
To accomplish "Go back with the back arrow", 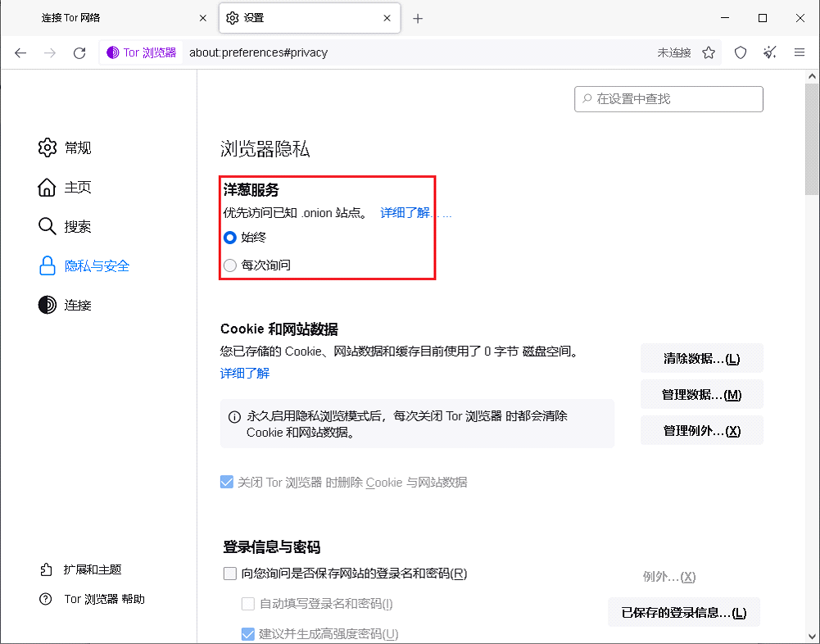I will tap(20, 52).
